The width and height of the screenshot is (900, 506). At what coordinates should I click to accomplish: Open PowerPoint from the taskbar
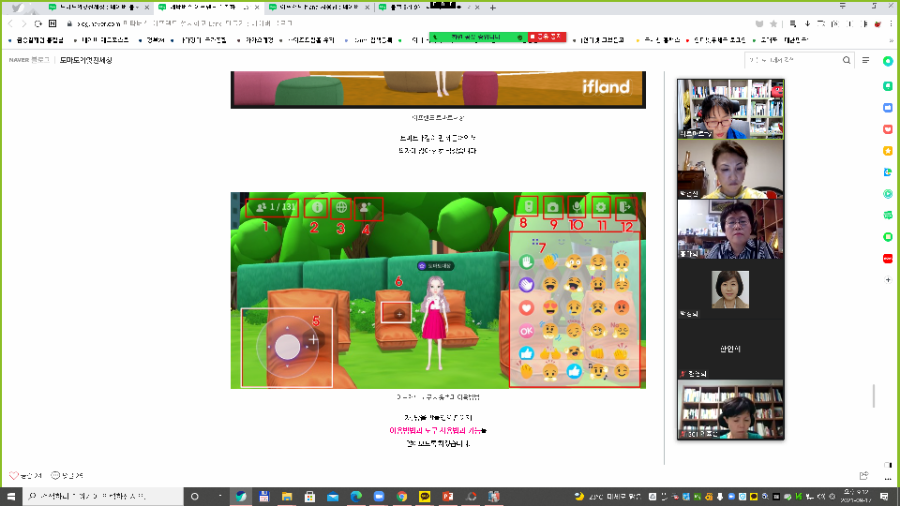coord(448,496)
